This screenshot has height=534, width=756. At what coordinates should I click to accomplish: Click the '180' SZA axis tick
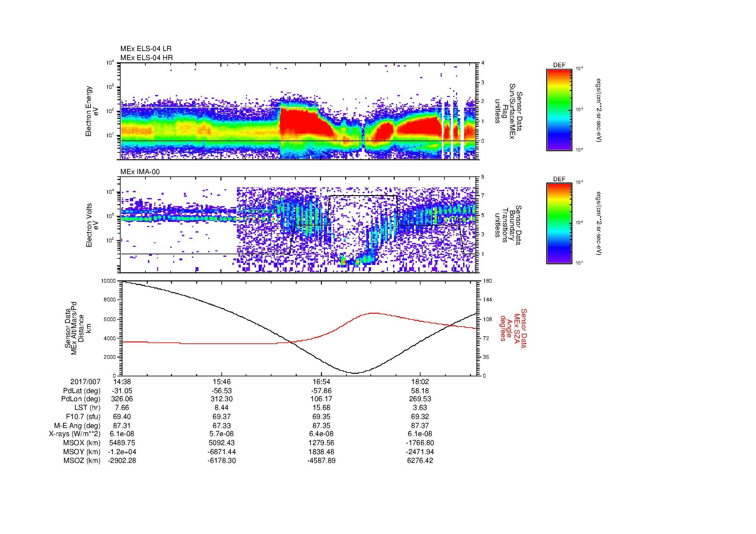pos(487,281)
